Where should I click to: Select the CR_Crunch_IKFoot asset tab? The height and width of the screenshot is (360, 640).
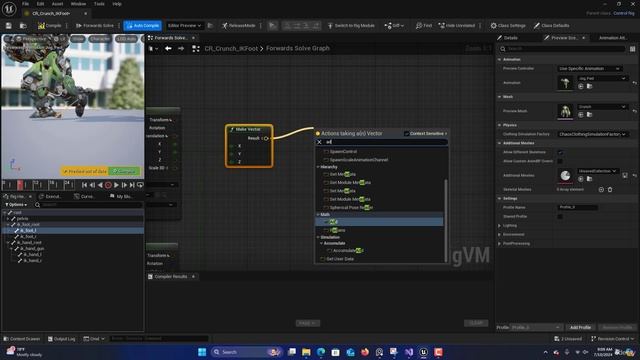pyautogui.click(x=51, y=13)
